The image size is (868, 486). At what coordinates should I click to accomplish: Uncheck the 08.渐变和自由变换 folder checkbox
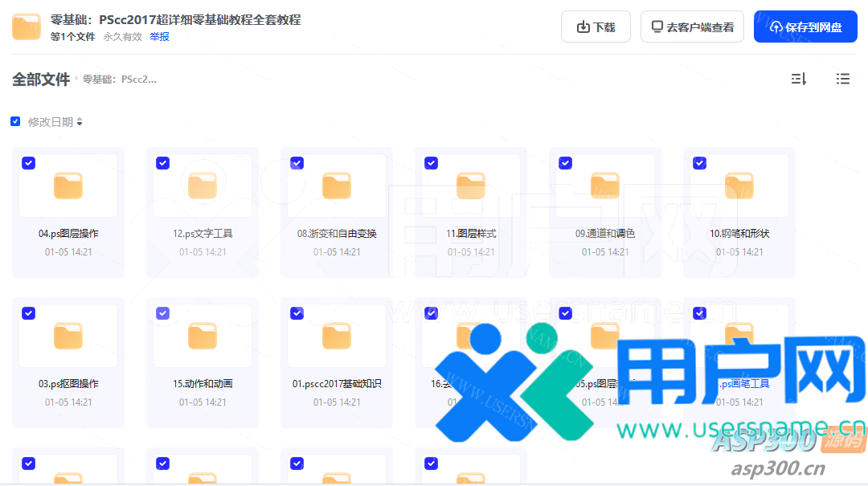[x=297, y=163]
